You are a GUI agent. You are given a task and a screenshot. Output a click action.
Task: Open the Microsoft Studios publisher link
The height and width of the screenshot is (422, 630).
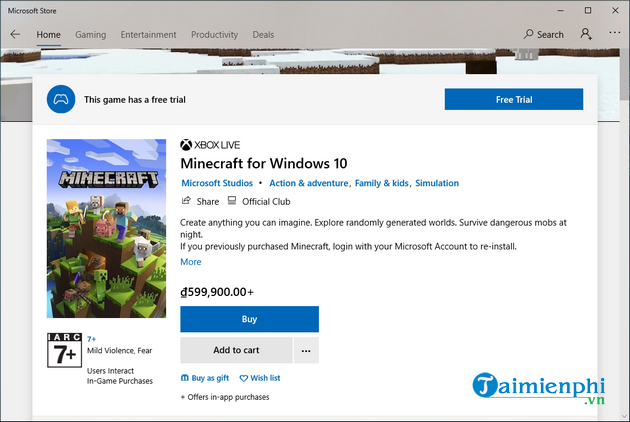pyautogui.click(x=217, y=183)
